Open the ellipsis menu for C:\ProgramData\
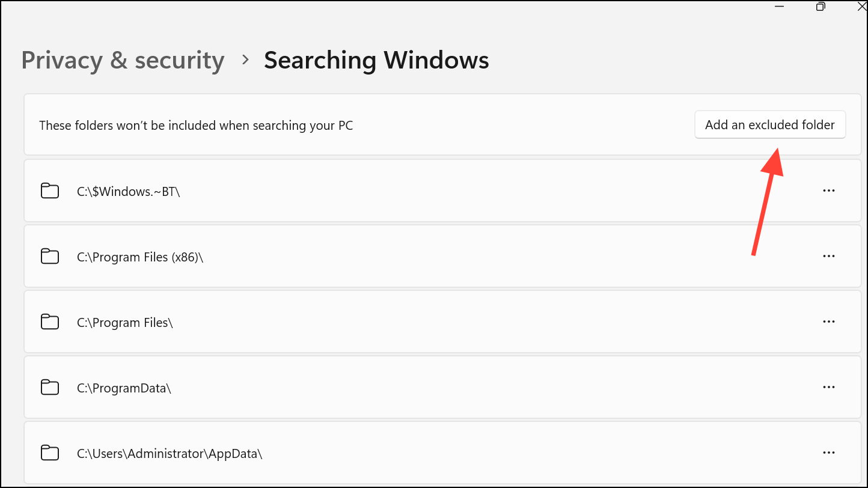868x488 pixels. (829, 387)
